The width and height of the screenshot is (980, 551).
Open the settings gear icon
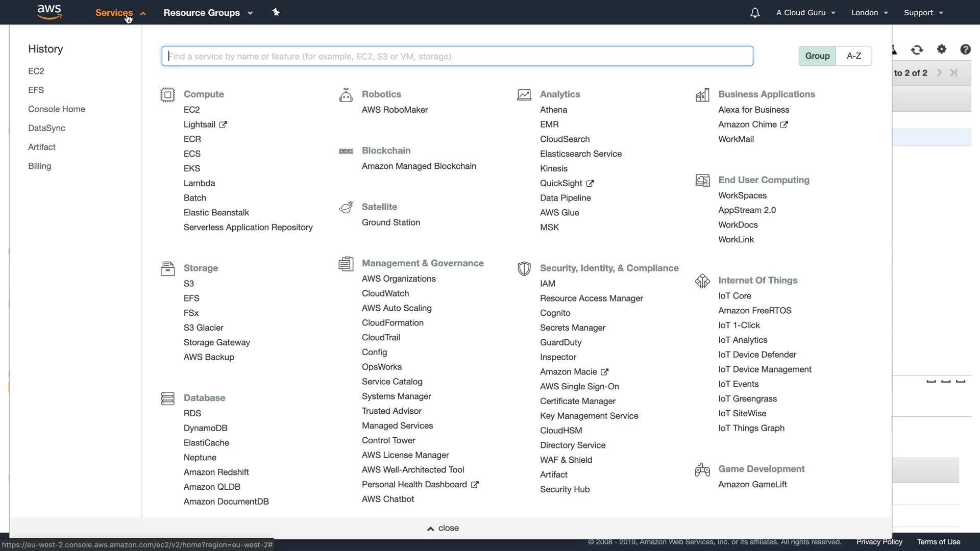pyautogui.click(x=942, y=49)
